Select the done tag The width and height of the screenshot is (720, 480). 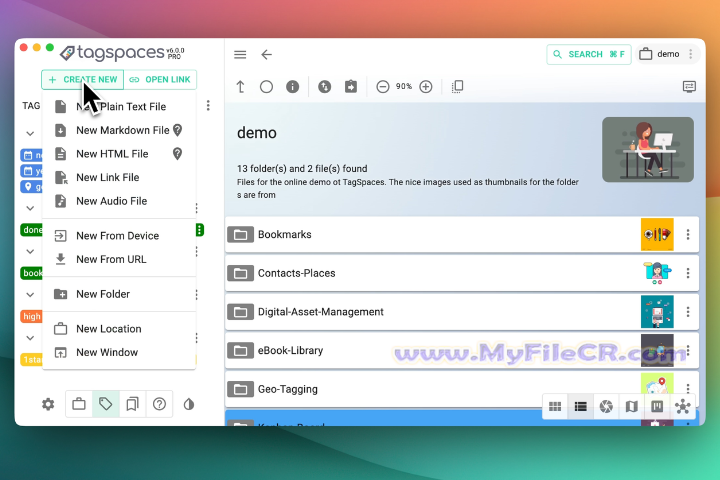pos(32,230)
